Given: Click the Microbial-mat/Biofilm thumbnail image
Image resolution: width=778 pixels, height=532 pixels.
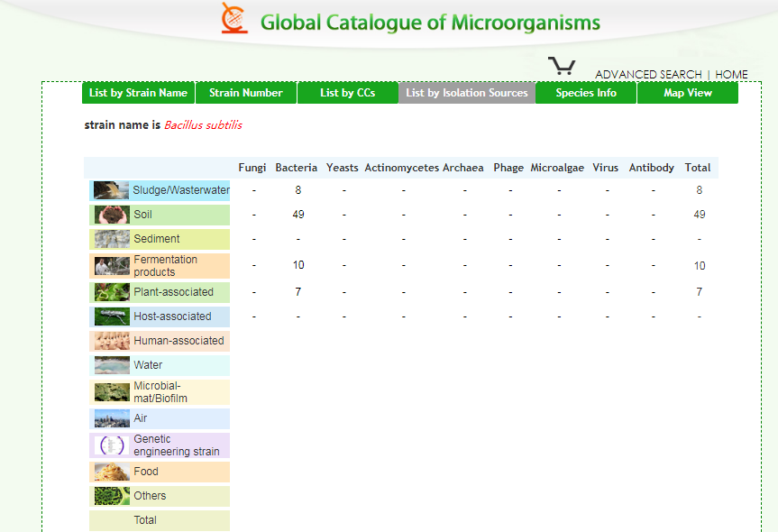Looking at the screenshot, I should 112,392.
